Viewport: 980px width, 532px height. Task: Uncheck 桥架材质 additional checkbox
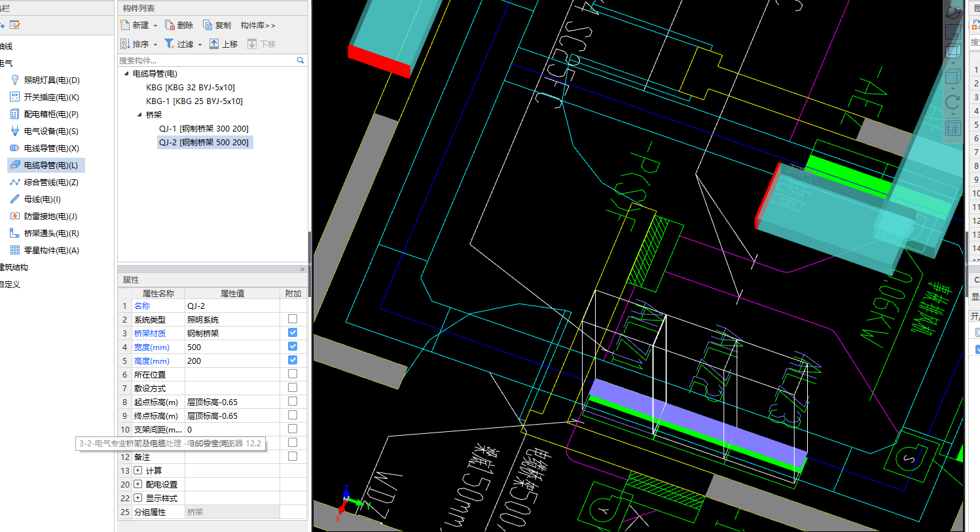(x=293, y=332)
